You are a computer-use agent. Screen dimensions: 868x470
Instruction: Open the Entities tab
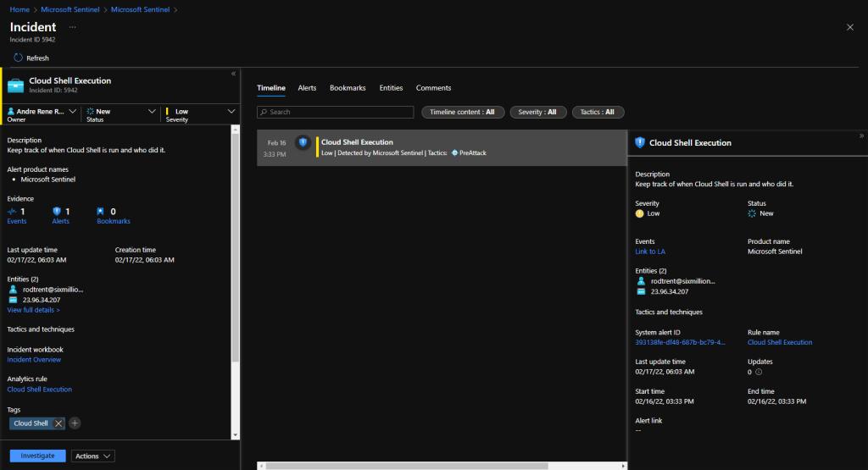[391, 88]
